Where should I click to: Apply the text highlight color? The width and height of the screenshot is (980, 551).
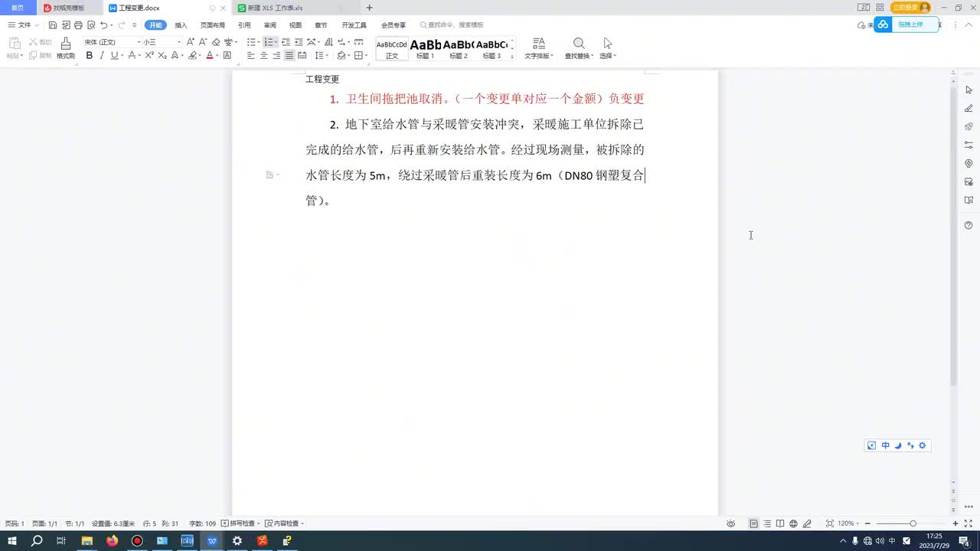[x=192, y=56]
